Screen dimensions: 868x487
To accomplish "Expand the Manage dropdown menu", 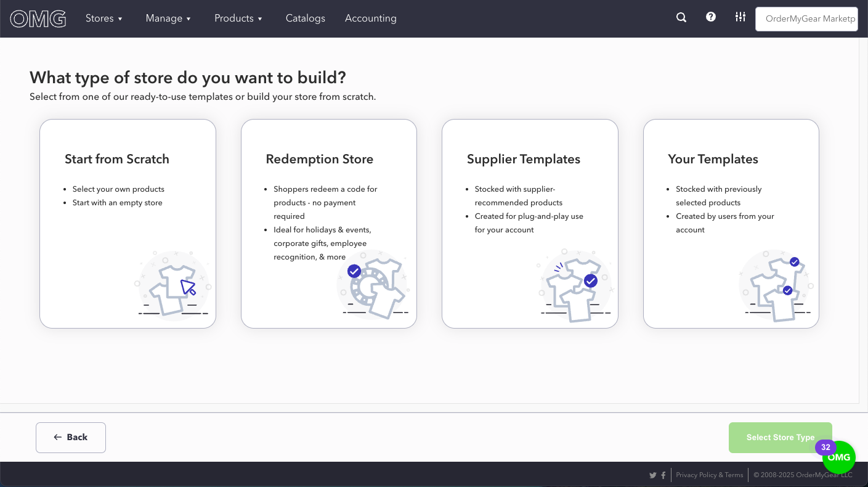I will (168, 18).
